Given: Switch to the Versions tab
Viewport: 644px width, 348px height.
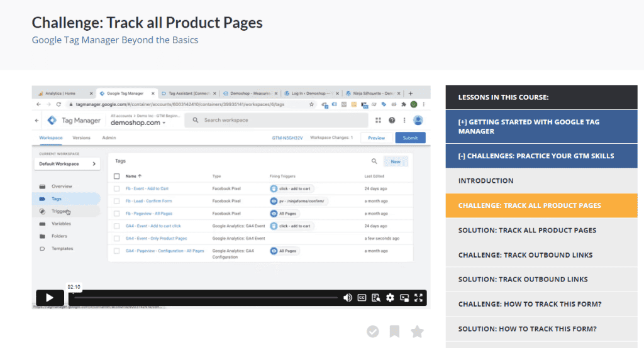Looking at the screenshot, I should coord(81,138).
